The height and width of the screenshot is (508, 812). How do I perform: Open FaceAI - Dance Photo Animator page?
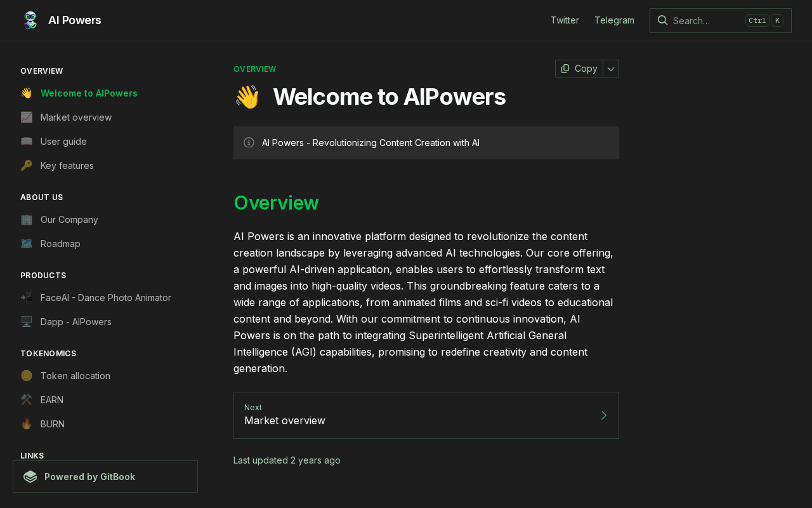pyautogui.click(x=105, y=298)
